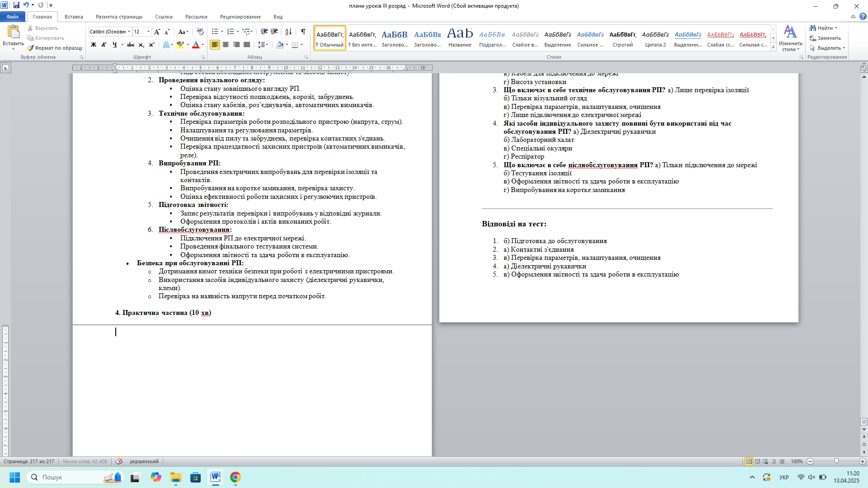Screen dimensions: 868x488
Task: Click the grow font size icon
Action: tap(157, 32)
